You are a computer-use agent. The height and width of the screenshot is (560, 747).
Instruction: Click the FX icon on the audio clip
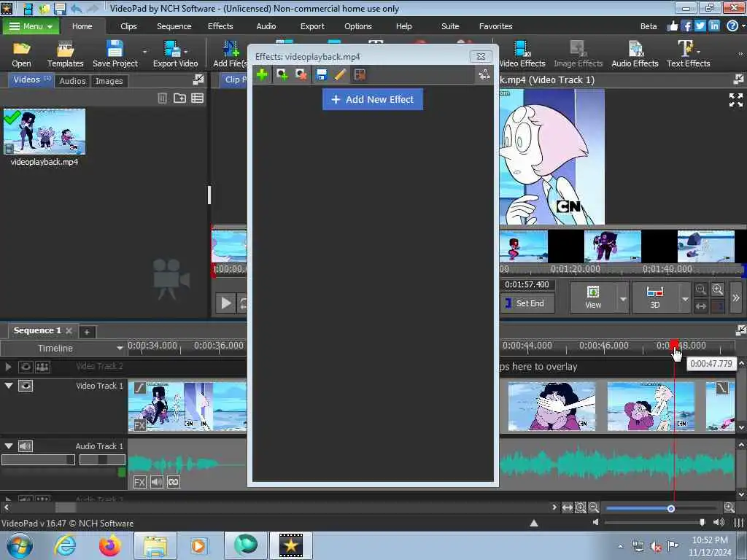pyautogui.click(x=139, y=482)
